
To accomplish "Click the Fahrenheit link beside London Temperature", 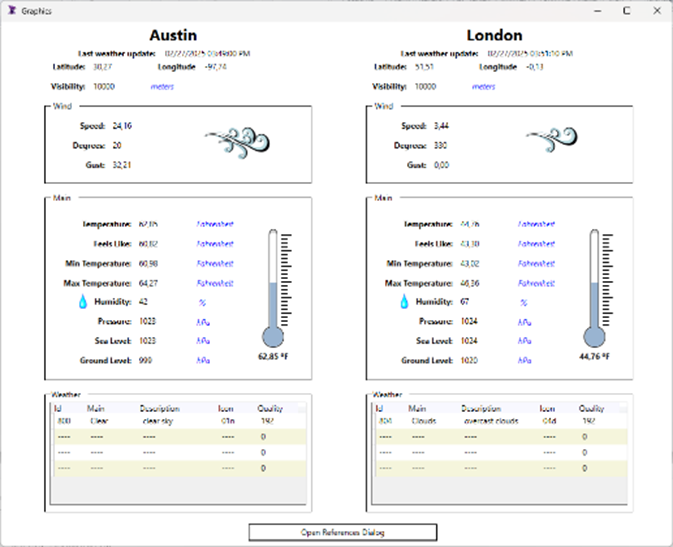I will pos(537,225).
